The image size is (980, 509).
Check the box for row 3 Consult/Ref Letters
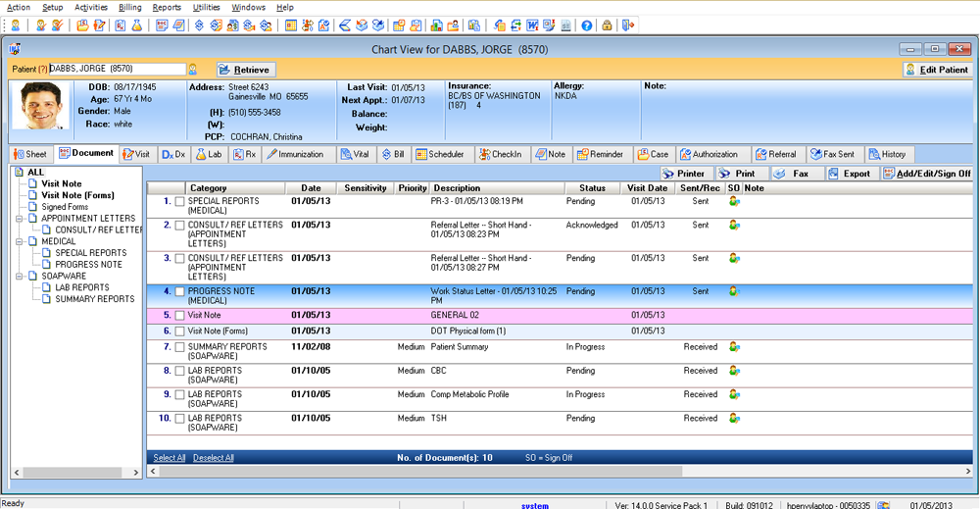pos(179,258)
